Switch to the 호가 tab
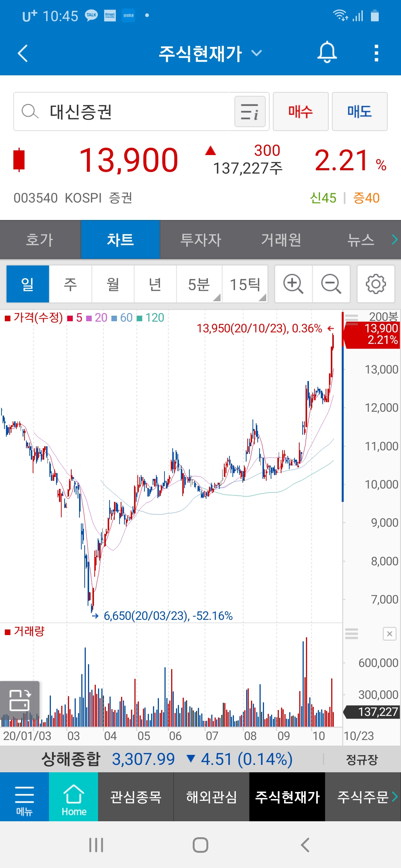Viewport: 401px width, 868px height. tap(40, 240)
